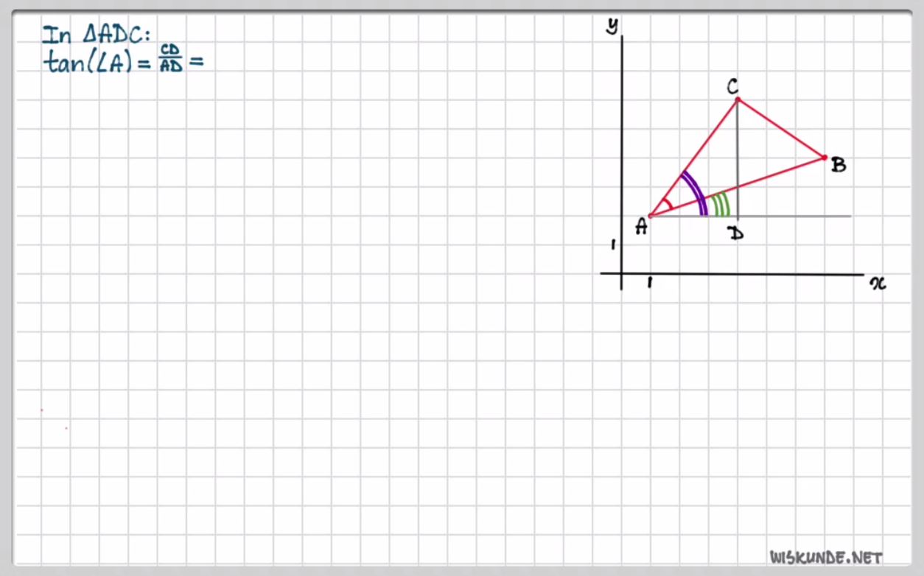The image size is (924, 576).
Task: Click the purple double-arc angle marker
Action: [x=694, y=192]
